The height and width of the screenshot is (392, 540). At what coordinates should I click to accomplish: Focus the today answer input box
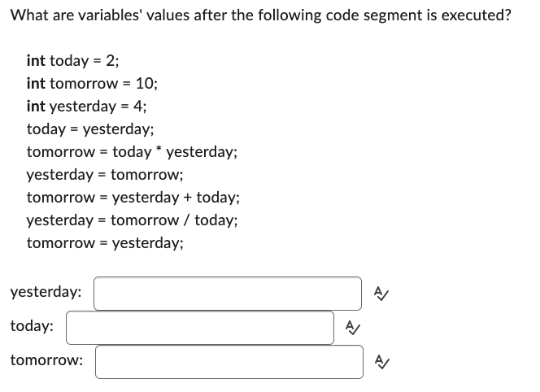tap(200, 328)
